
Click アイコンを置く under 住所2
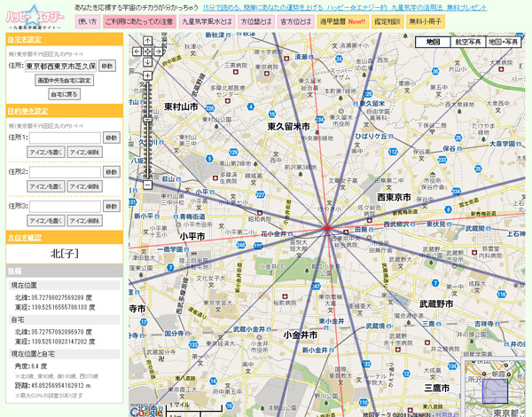(46, 186)
